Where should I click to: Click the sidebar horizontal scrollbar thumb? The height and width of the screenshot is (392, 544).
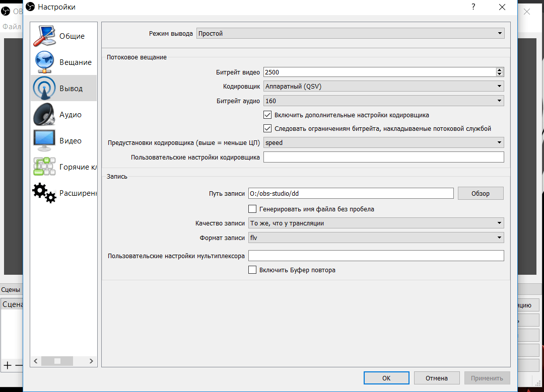tap(57, 361)
